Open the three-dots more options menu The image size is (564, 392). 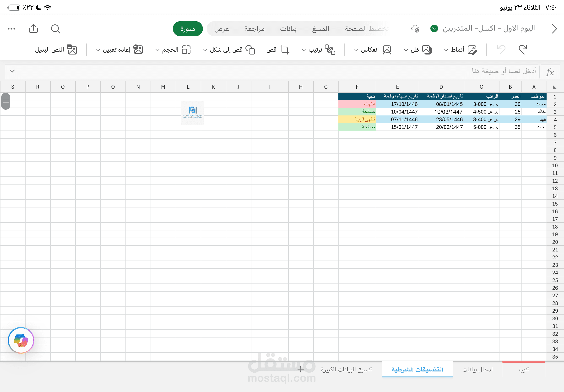11,29
